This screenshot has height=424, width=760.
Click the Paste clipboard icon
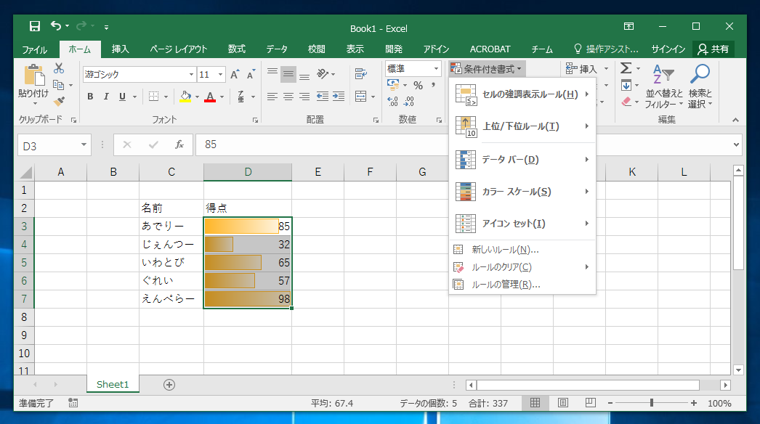tap(34, 76)
